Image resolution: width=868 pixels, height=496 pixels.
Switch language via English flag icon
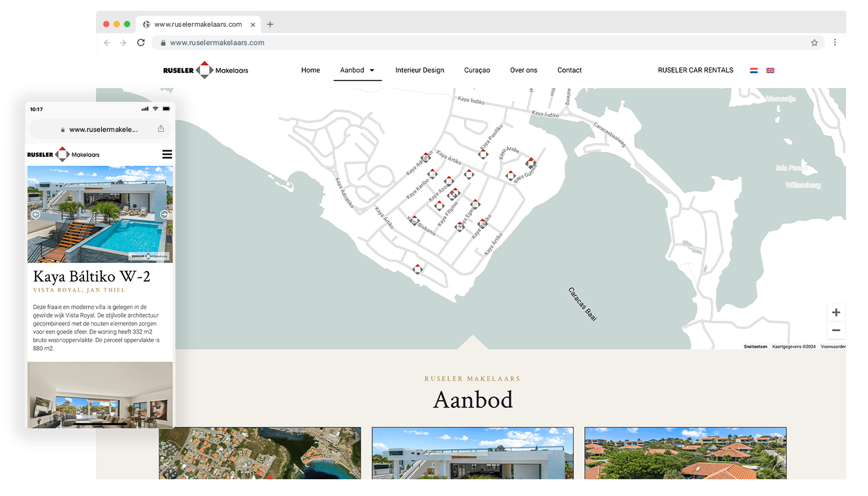[770, 71]
